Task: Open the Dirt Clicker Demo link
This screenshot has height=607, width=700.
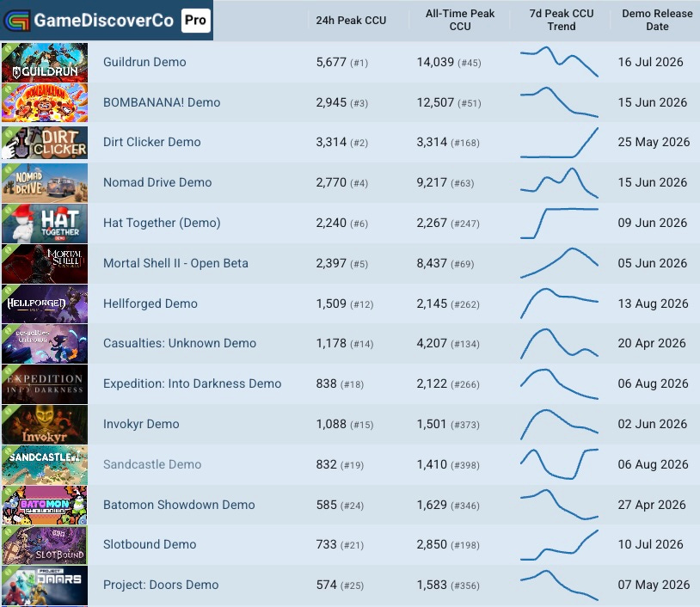Action: 152,142
